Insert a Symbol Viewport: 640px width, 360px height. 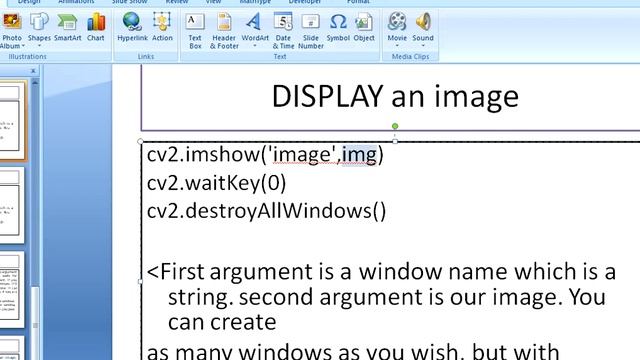pos(338,27)
